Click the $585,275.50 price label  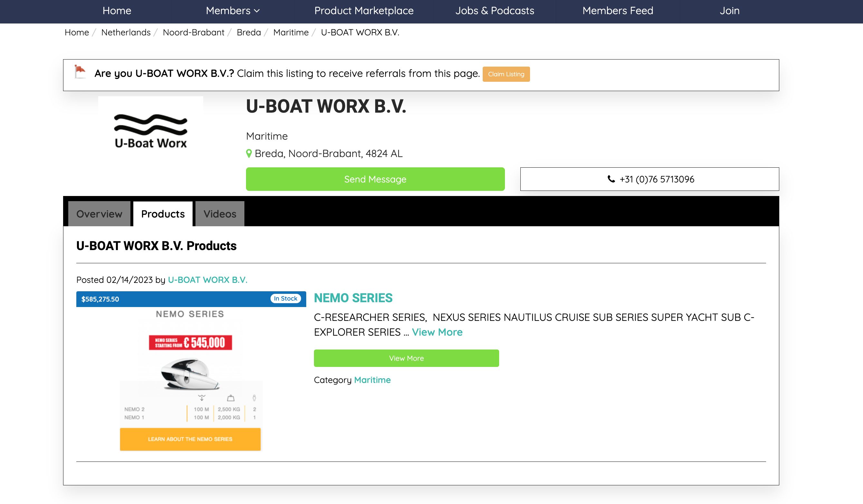click(x=100, y=299)
